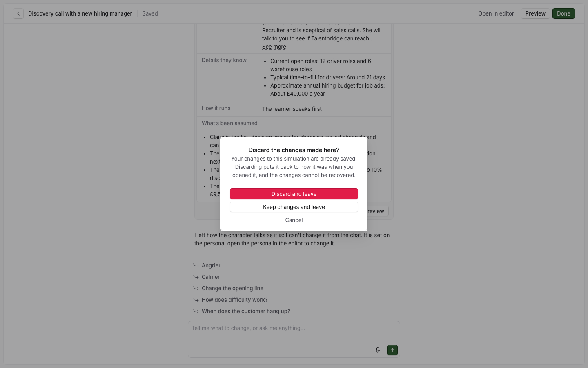588x368 pixels.
Task: Click the Approximate annual hiring budget bullet
Action: (x=327, y=90)
